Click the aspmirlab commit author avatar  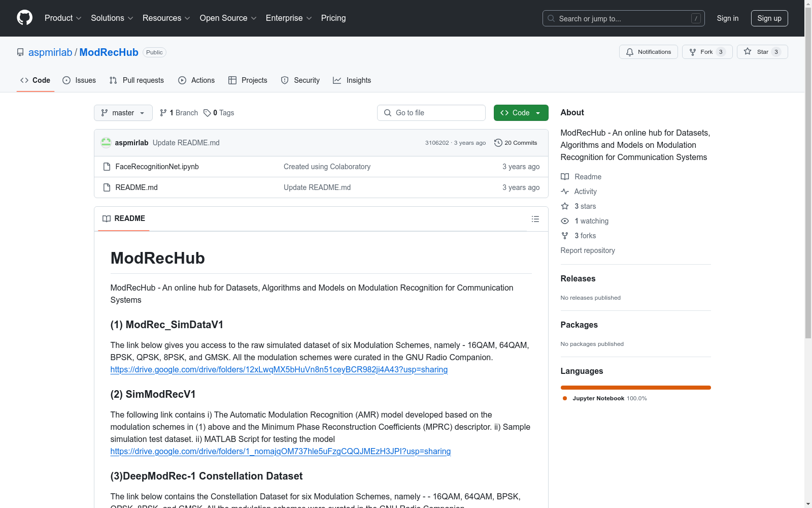(x=106, y=143)
